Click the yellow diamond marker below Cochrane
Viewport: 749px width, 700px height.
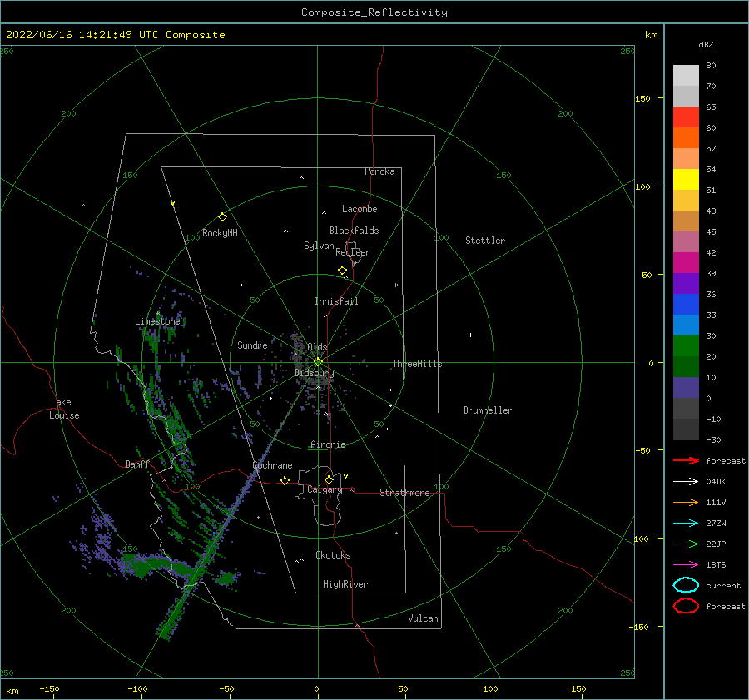point(285,480)
